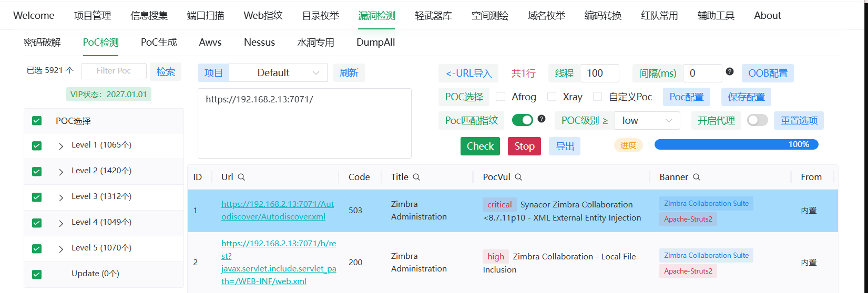Check the Afrog checkbox
This screenshot has width=868, height=293.
point(501,97)
